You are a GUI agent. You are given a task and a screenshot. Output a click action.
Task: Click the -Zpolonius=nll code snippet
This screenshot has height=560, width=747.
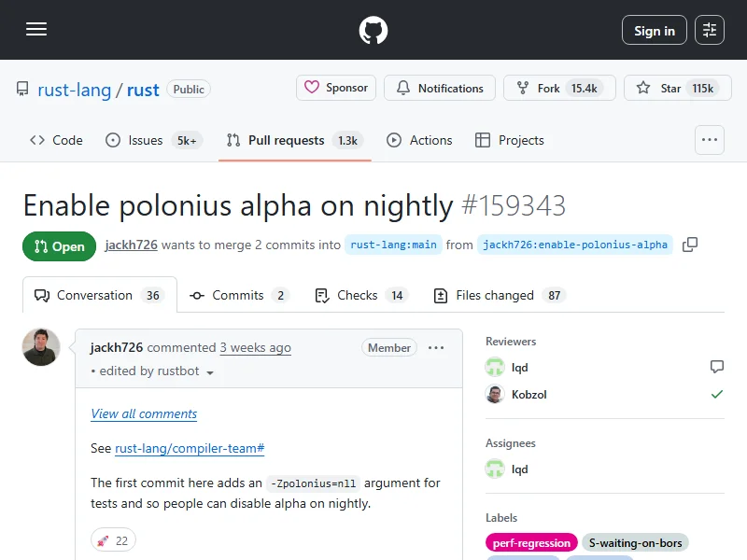tap(313, 483)
